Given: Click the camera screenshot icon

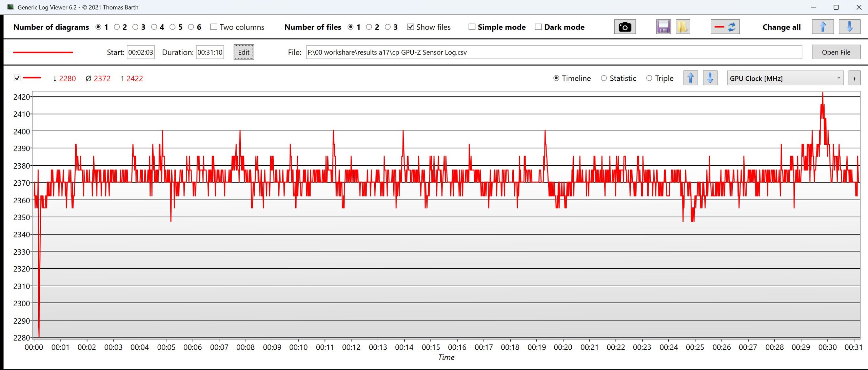Looking at the screenshot, I should pos(625,27).
